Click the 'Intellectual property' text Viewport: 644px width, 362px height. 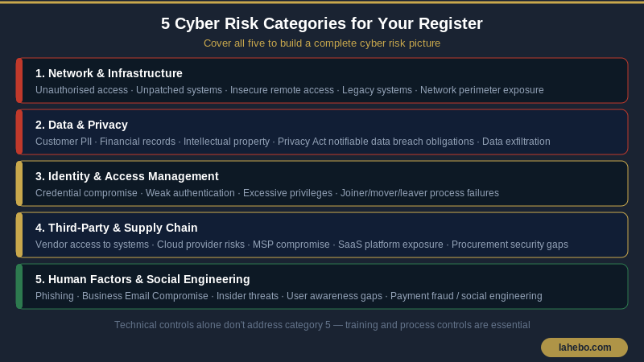point(226,142)
